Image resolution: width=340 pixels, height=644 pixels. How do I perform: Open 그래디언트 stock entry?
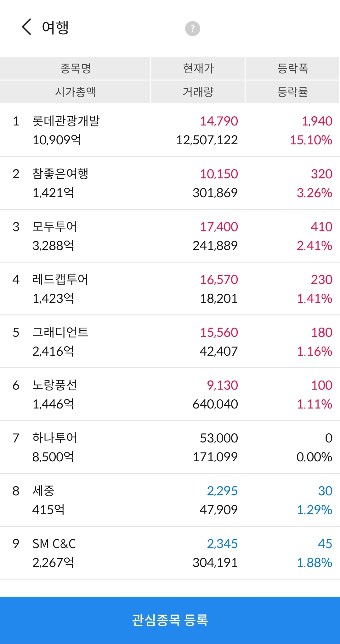tap(170, 341)
